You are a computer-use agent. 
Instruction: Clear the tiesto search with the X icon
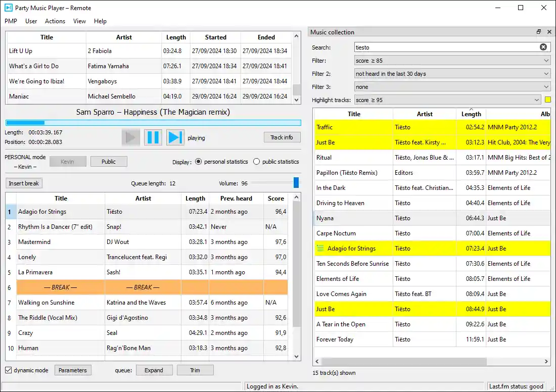tap(543, 47)
